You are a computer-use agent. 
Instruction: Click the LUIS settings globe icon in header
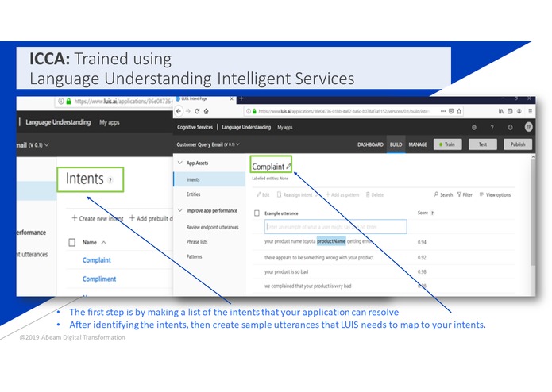[474, 127]
